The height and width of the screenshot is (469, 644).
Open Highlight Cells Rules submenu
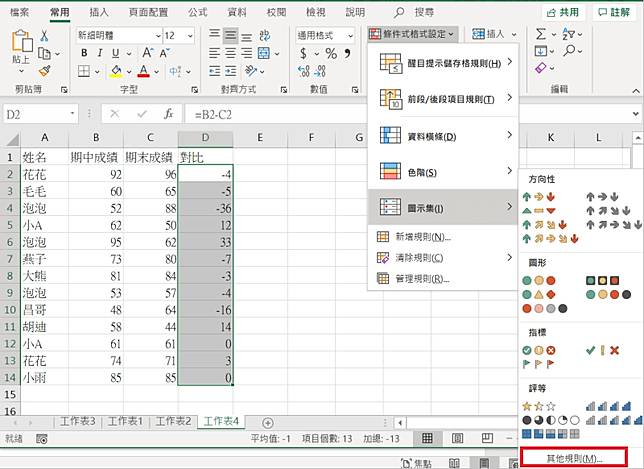444,63
